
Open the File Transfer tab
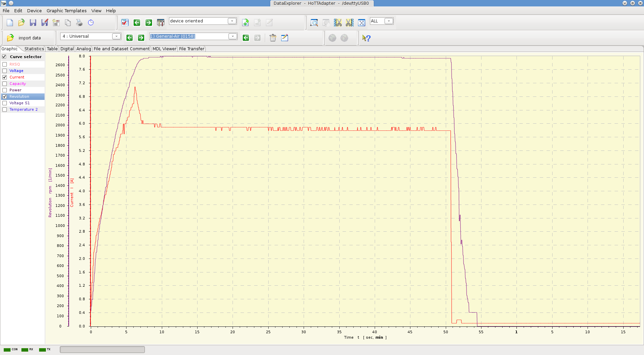coord(191,49)
